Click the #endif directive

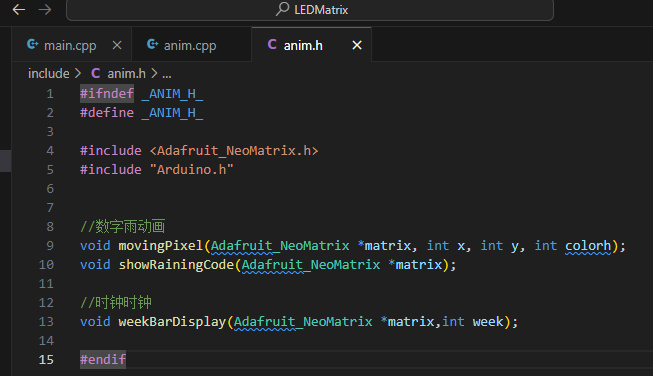(x=103, y=359)
